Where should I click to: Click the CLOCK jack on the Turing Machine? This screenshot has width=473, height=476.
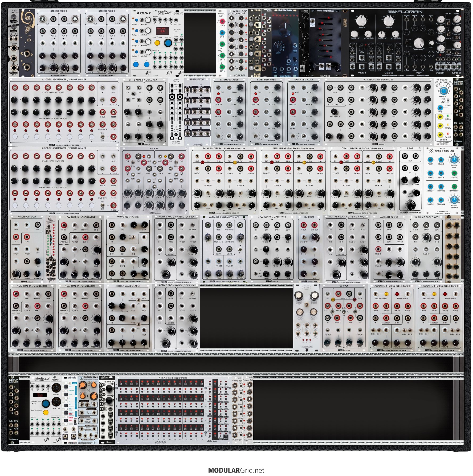[x=275, y=68]
